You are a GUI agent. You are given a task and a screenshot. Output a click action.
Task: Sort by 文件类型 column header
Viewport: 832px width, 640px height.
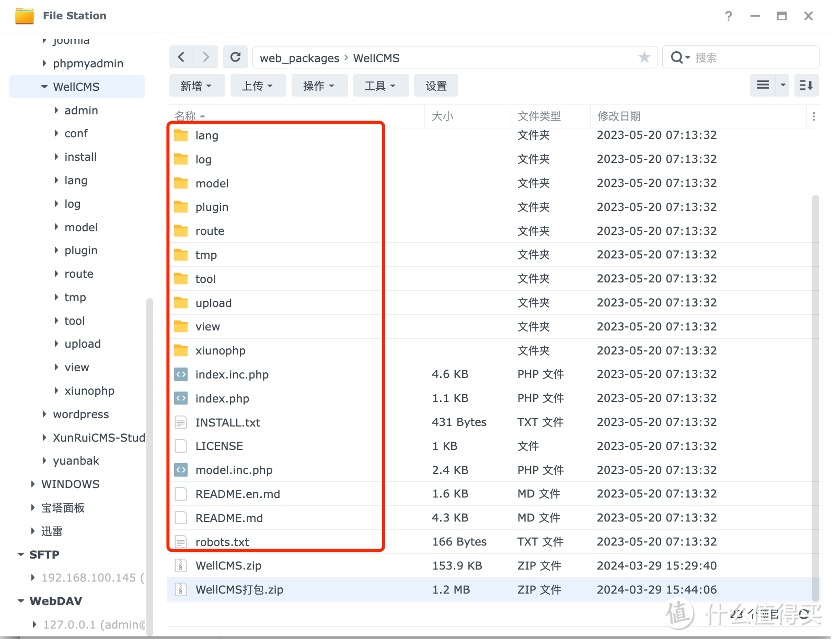click(x=539, y=116)
